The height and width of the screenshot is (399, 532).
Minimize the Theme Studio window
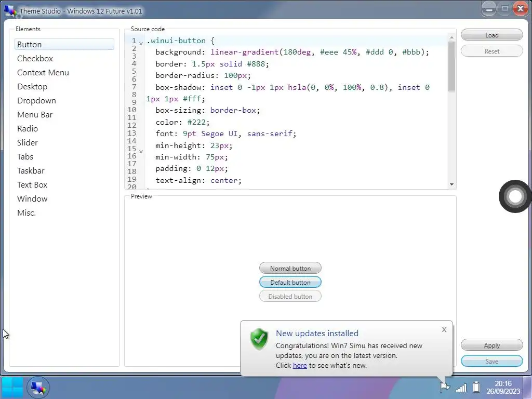pos(489,9)
